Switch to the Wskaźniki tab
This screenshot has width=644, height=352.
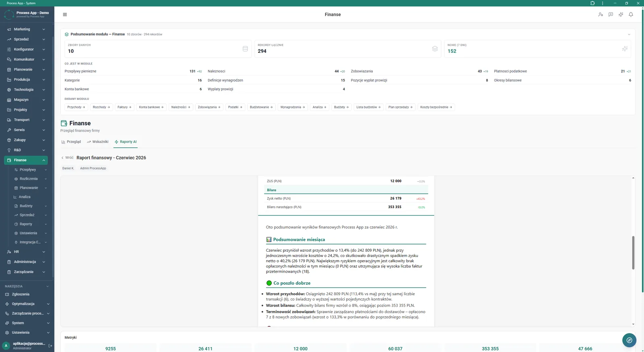[97, 142]
